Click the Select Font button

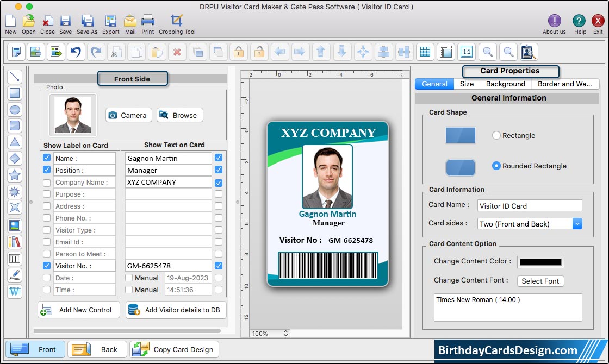[x=540, y=281]
